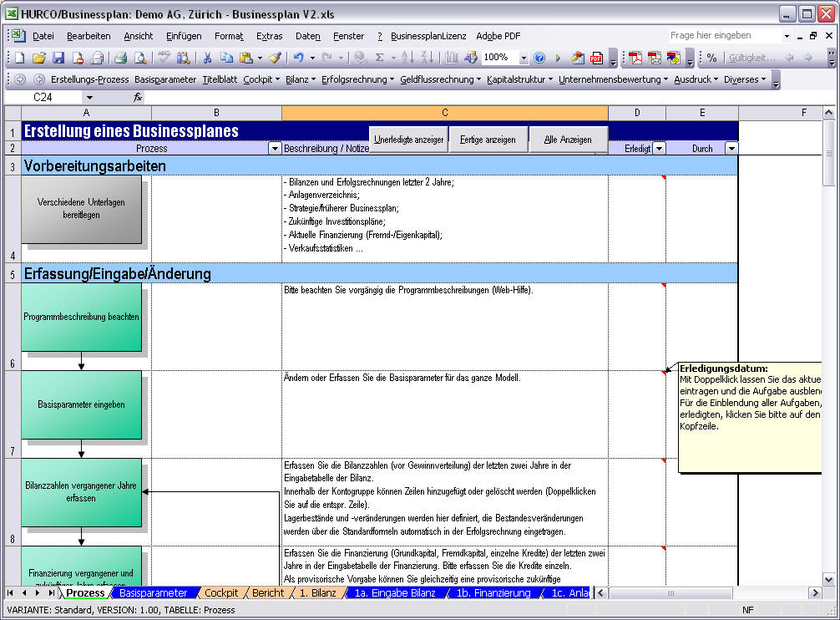The image size is (840, 620).
Task: Select the Format Painter brush icon
Action: click(275, 58)
